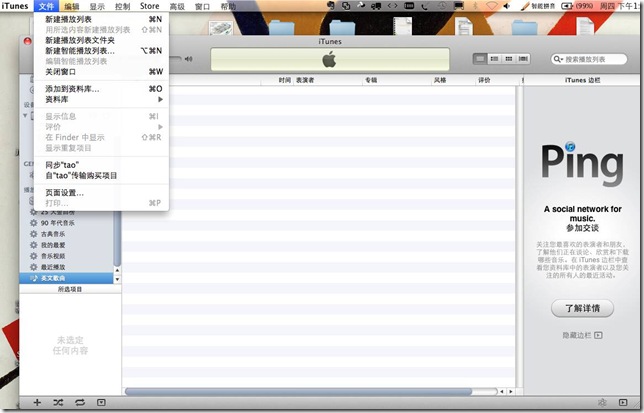Choose 页面设置… menu item

pyautogui.click(x=101, y=193)
